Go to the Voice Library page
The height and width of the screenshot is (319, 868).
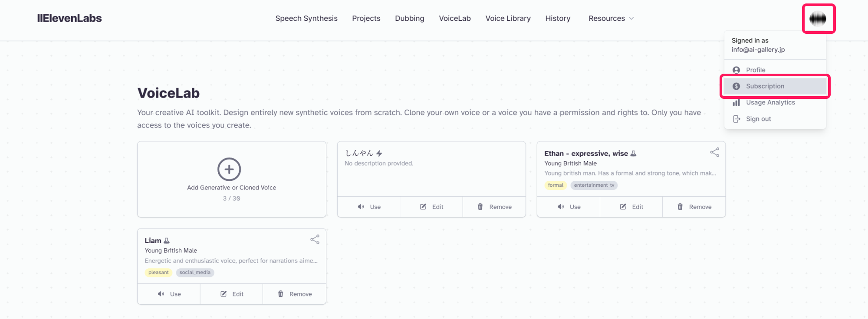coord(508,18)
